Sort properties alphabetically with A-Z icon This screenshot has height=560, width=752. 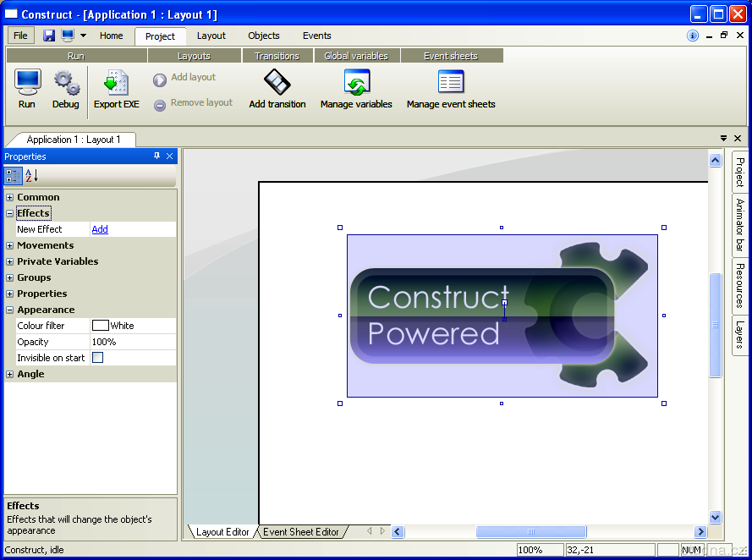point(31,176)
